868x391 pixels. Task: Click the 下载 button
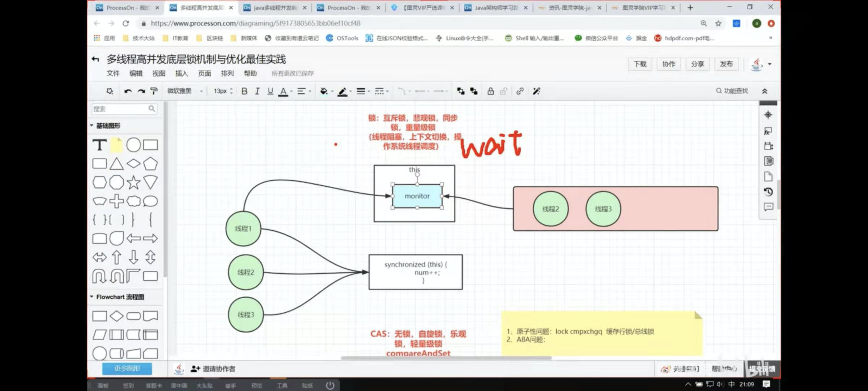pyautogui.click(x=640, y=64)
